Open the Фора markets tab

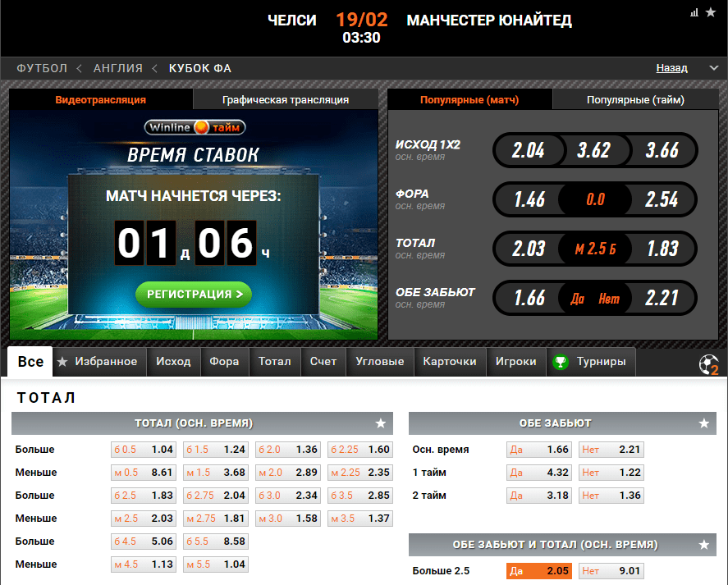point(224,361)
